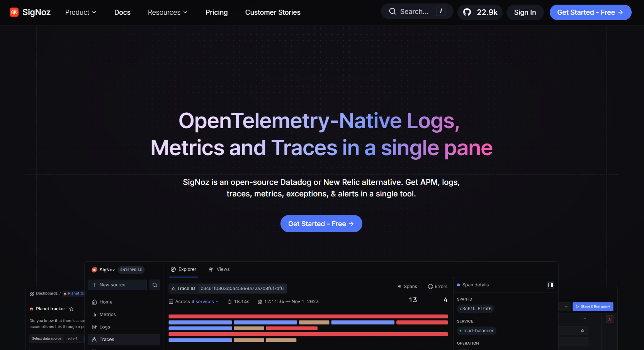Click span ID chip c3c61f...6f7af6
Viewport: 644px width, 350px height.
point(476,309)
